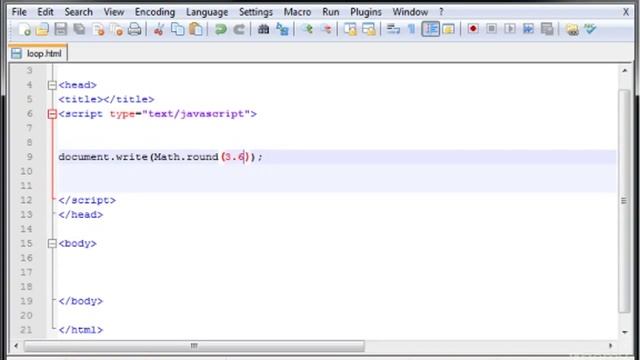Click the vertical scrollbar up arrow
The height and width of the screenshot is (360, 640).
(624, 71)
